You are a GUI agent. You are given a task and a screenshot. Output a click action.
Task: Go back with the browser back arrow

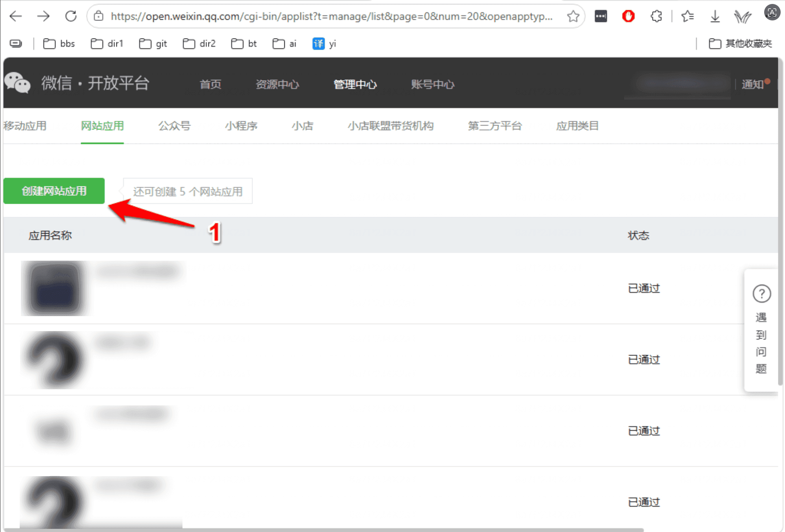(16, 16)
